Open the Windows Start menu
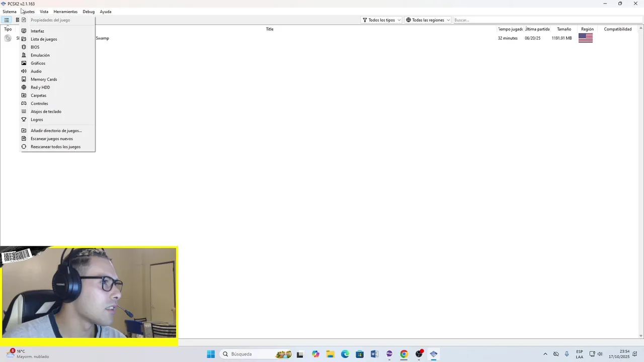 click(211, 354)
